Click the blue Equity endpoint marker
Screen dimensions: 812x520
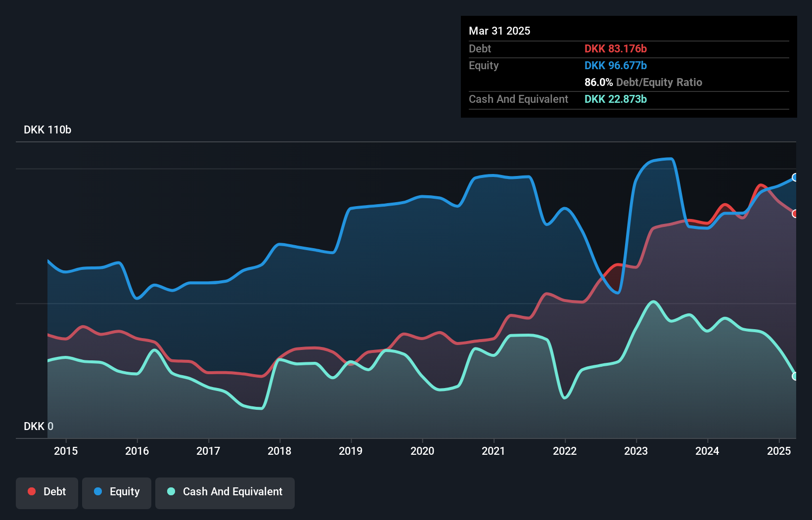pos(795,177)
